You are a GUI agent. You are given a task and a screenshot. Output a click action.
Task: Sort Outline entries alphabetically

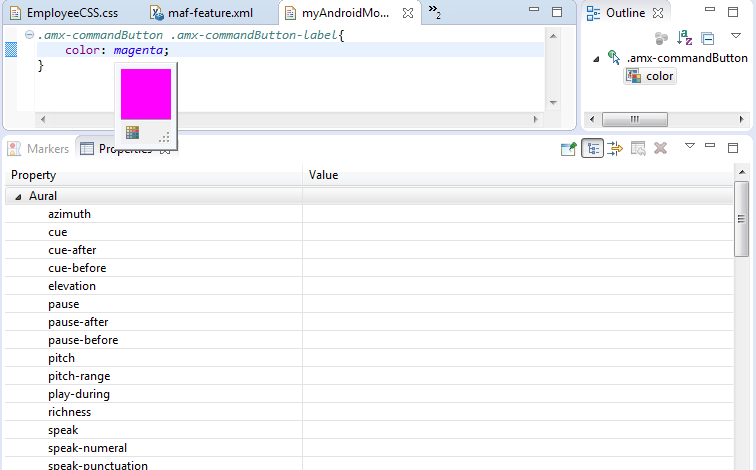coord(685,38)
